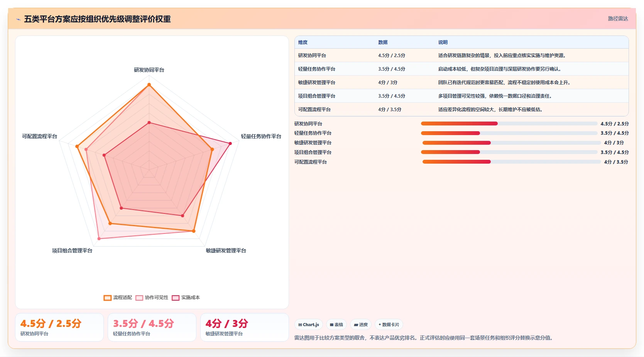This screenshot has height=357, width=644.
Task: Click the description starting with 团队已有迭代规范
Action: [504, 83]
